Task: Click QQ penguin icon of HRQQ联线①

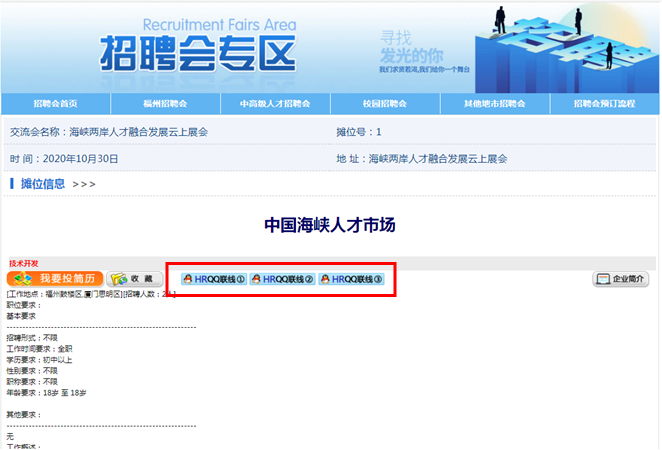Action: 188,279
